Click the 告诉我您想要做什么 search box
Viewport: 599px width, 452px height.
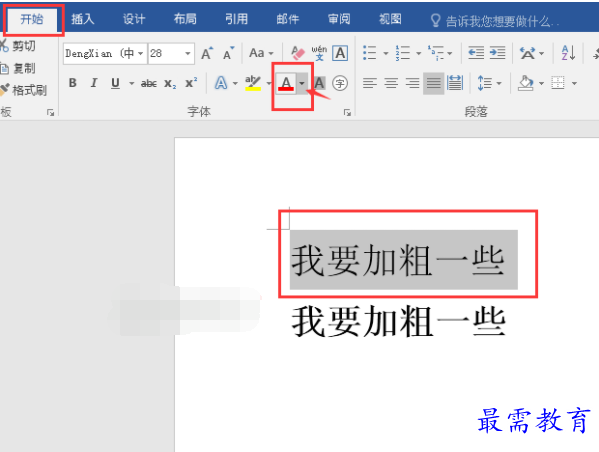[495, 21]
